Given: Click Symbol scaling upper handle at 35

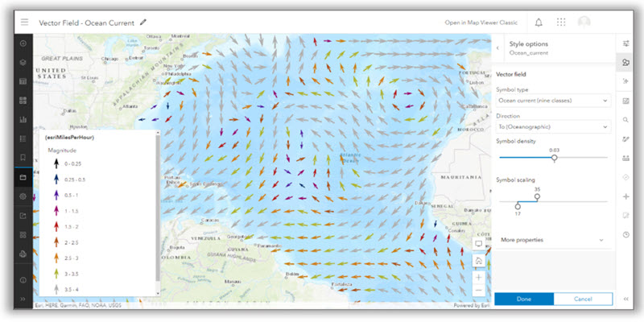Looking at the screenshot, I should 537,197.
